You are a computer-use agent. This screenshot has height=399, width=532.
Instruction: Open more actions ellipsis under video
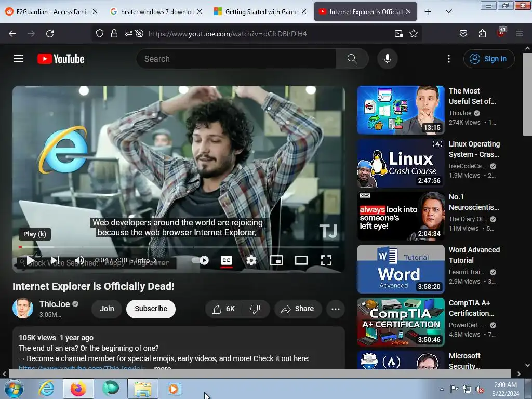[x=336, y=309]
